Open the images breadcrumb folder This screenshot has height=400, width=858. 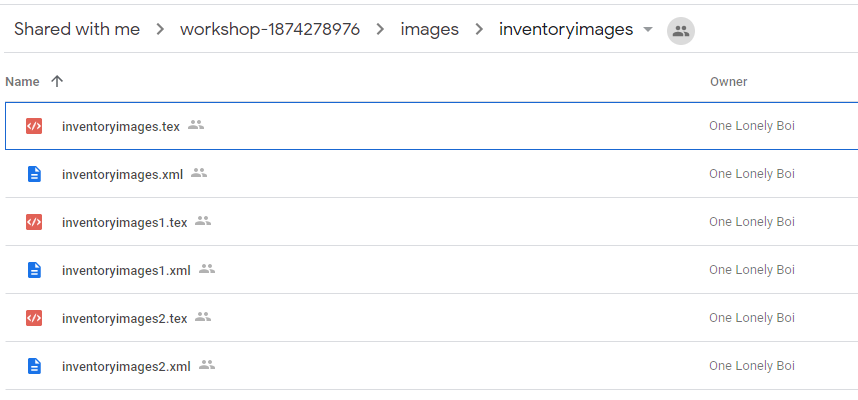429,30
